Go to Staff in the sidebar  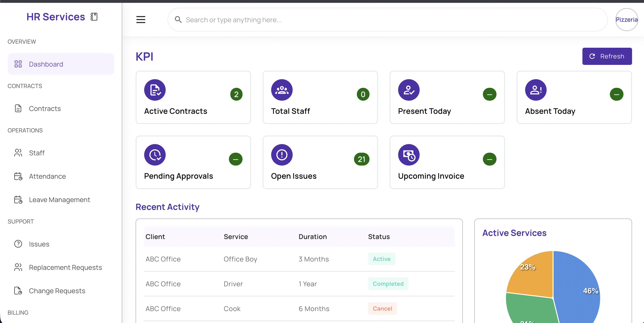[61, 153]
